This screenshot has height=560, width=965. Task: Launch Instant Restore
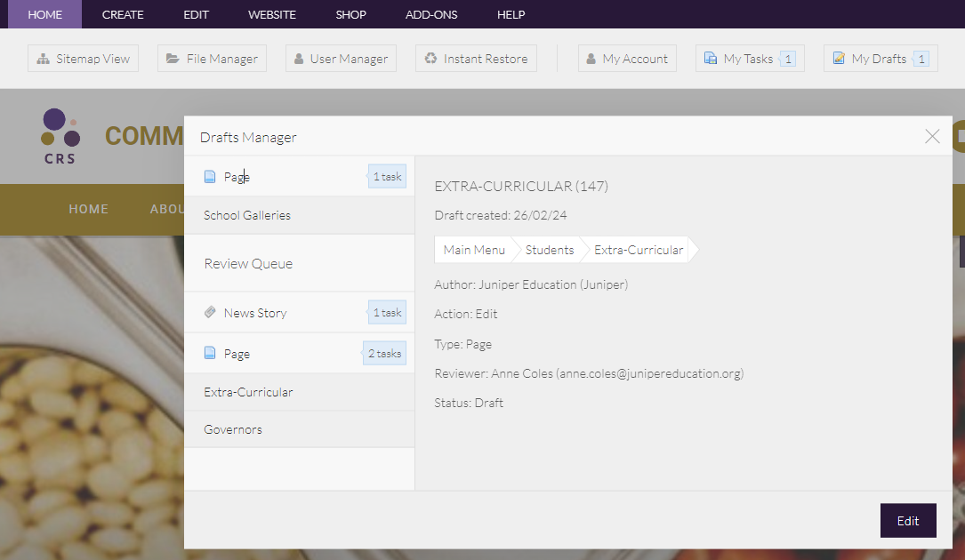(x=476, y=58)
